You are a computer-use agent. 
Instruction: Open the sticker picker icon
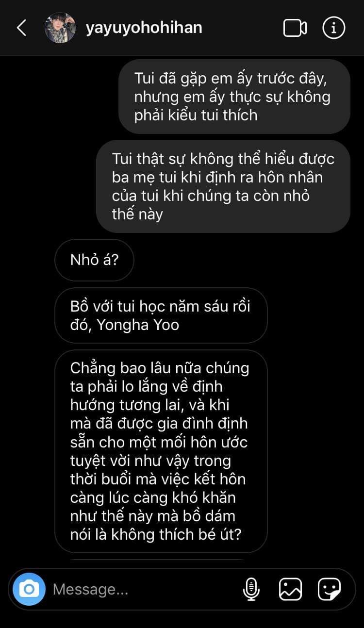[x=329, y=589]
